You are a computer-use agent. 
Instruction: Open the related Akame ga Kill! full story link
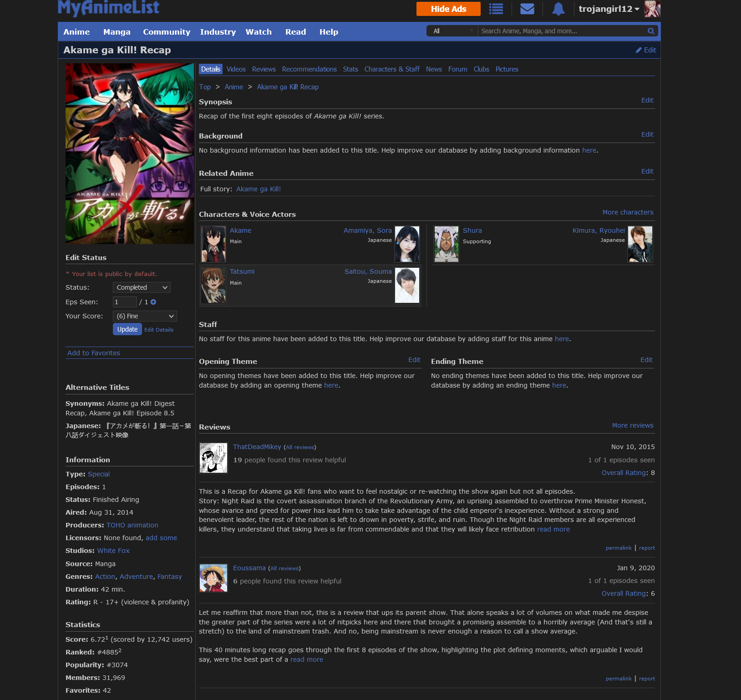(x=259, y=189)
